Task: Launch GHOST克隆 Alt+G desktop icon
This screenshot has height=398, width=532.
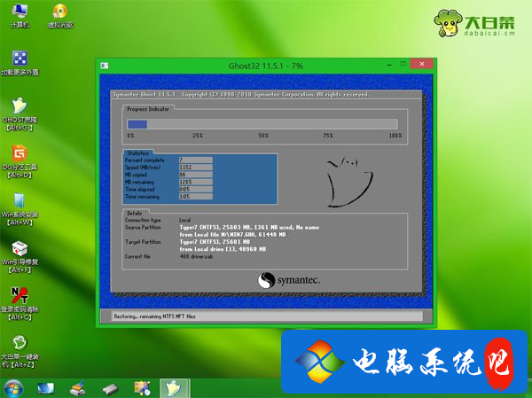Action: [20, 114]
